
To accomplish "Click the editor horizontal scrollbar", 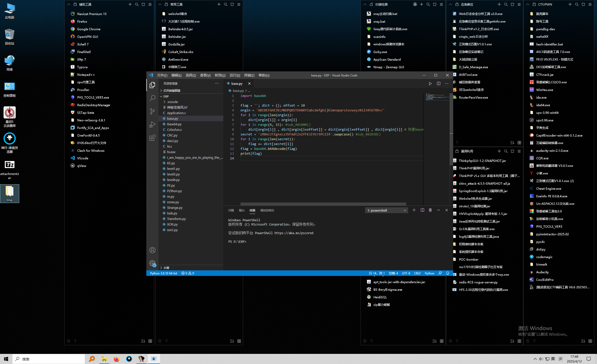I will [x=323, y=204].
